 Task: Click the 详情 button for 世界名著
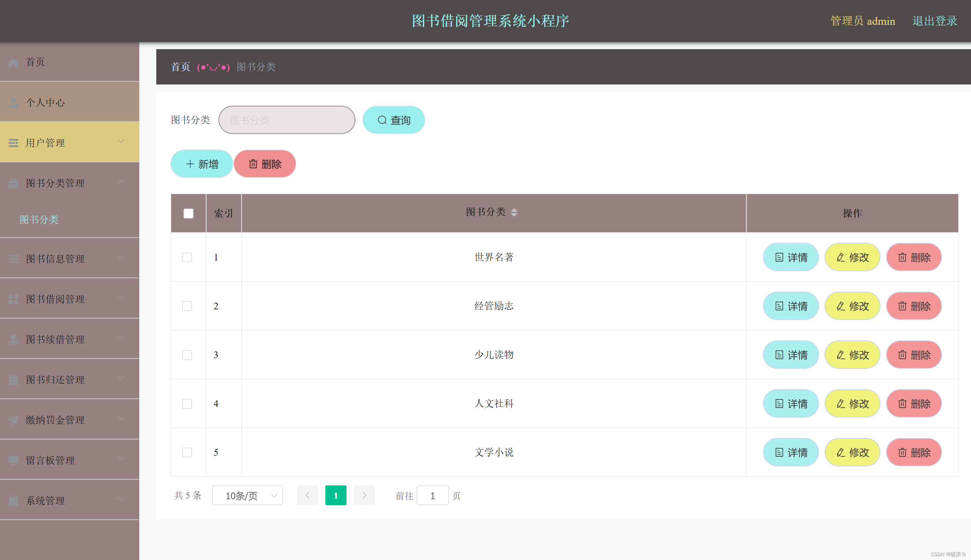click(791, 257)
